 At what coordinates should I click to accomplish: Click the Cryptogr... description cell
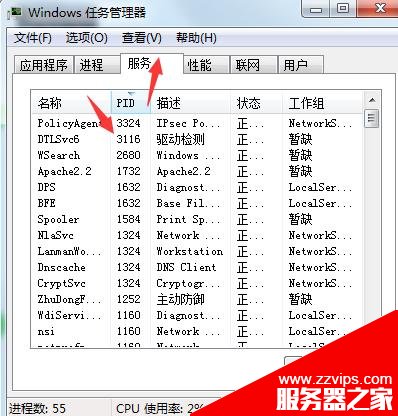tap(188, 283)
